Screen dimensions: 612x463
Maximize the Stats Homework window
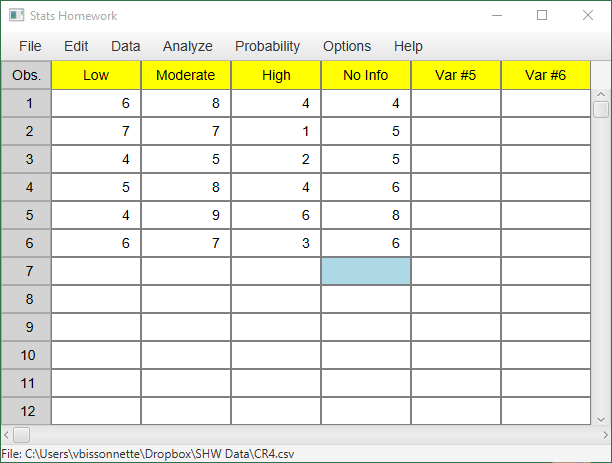542,16
